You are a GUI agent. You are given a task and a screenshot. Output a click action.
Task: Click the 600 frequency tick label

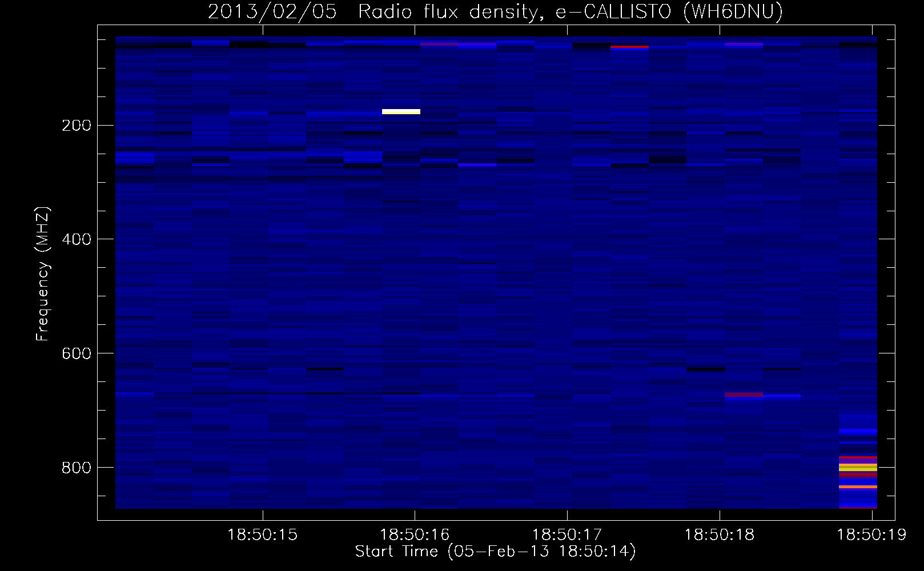(x=76, y=353)
